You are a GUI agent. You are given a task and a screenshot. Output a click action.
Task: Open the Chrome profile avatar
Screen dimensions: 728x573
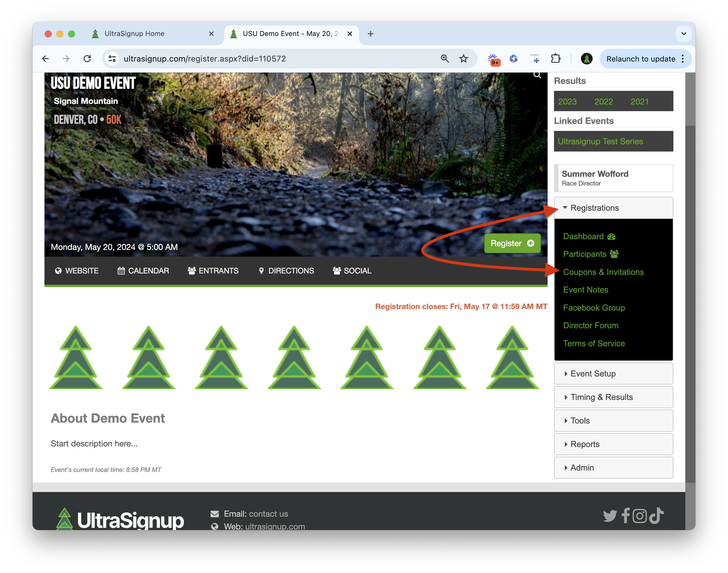pyautogui.click(x=586, y=59)
